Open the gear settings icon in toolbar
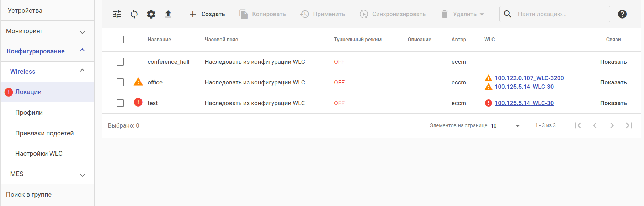 pyautogui.click(x=151, y=14)
